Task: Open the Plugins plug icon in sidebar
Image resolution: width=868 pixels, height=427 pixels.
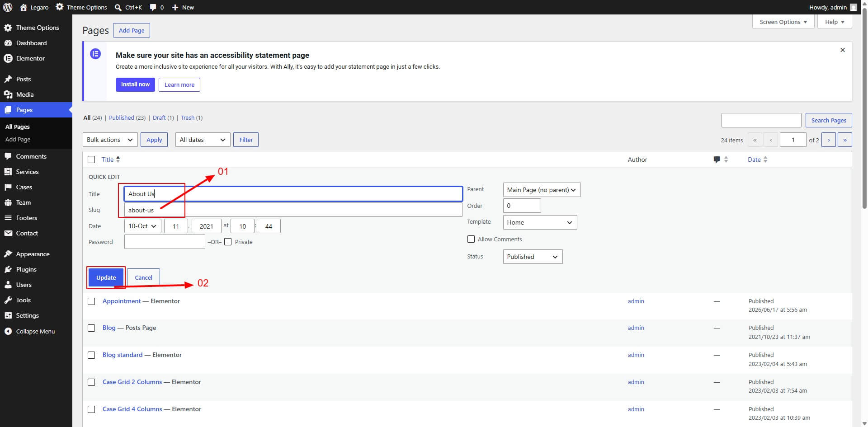Action: (x=8, y=269)
